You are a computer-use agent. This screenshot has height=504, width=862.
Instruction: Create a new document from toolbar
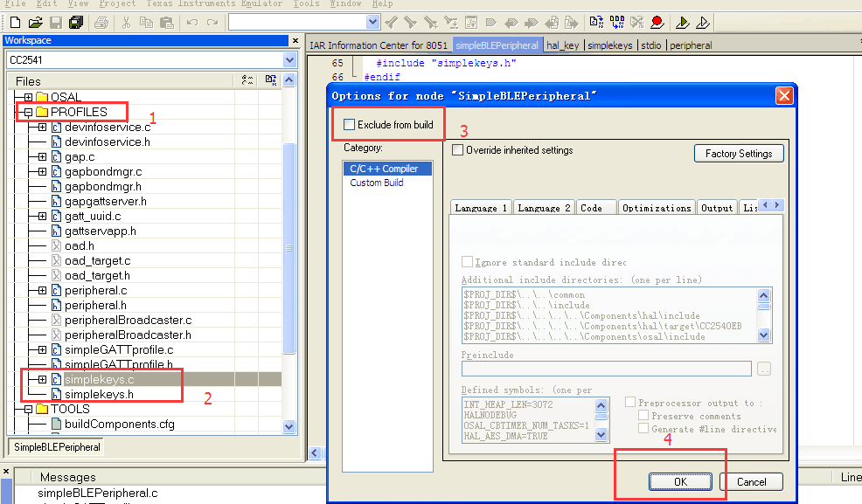pos(15,23)
